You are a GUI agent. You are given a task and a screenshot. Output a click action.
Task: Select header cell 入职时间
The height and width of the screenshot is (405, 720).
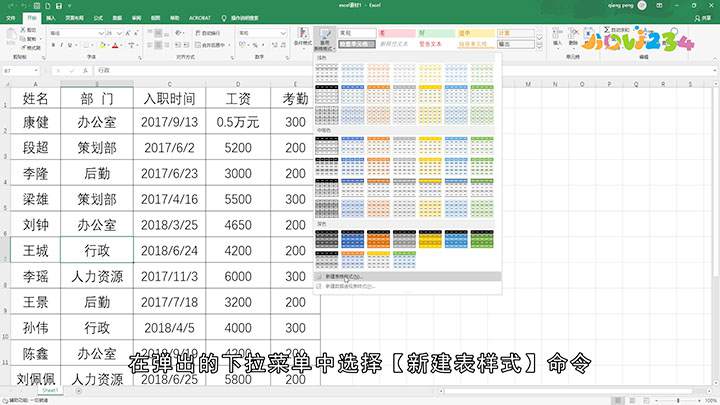[169, 98]
